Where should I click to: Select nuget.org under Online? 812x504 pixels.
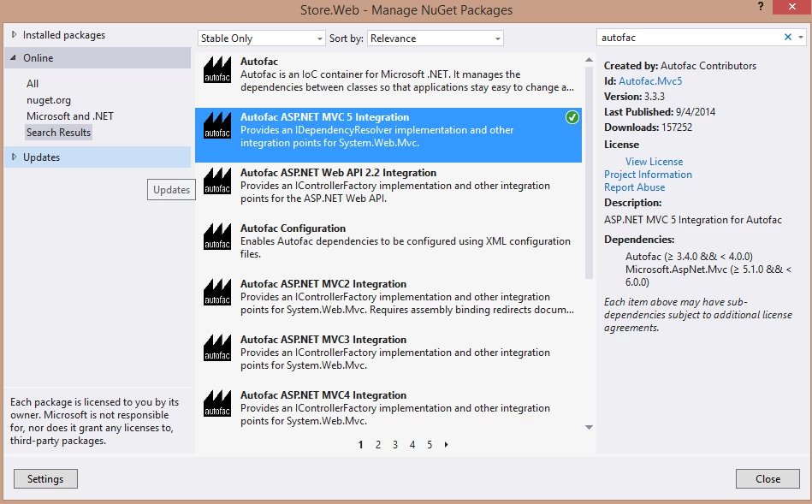pos(49,100)
